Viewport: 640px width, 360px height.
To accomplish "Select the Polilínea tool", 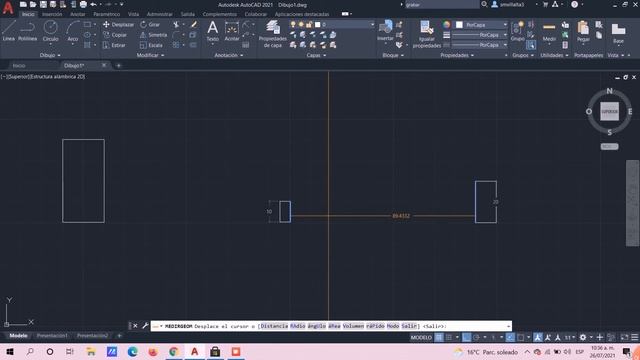I will point(27,31).
